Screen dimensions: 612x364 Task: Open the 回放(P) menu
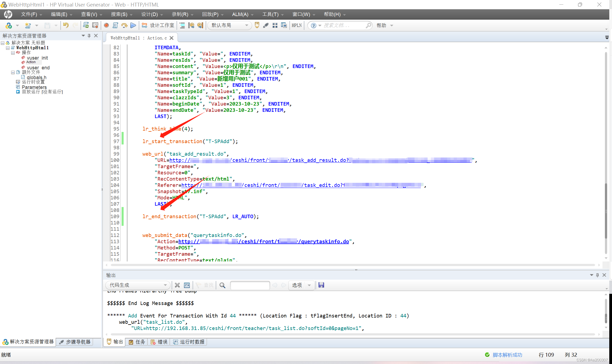pyautogui.click(x=212, y=14)
